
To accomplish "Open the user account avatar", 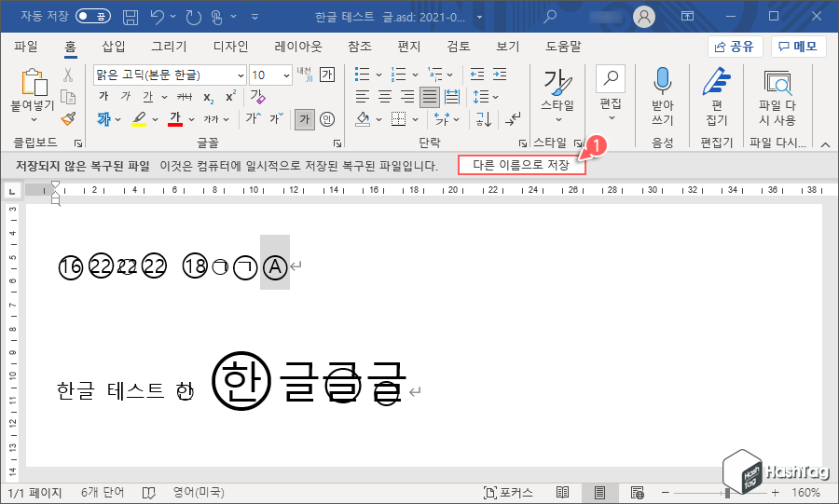I will (644, 17).
